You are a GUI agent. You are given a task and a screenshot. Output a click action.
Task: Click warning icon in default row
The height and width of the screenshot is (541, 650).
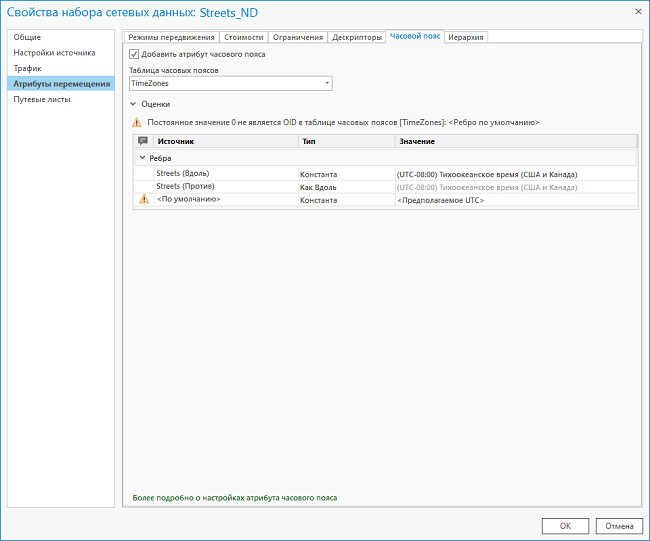coord(143,200)
